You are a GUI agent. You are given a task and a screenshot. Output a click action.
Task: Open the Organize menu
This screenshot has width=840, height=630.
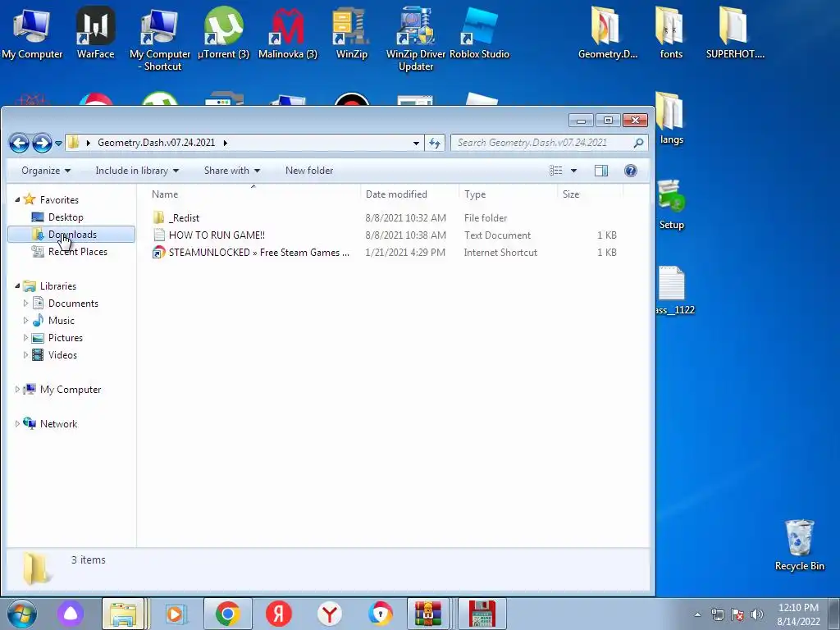tap(46, 171)
